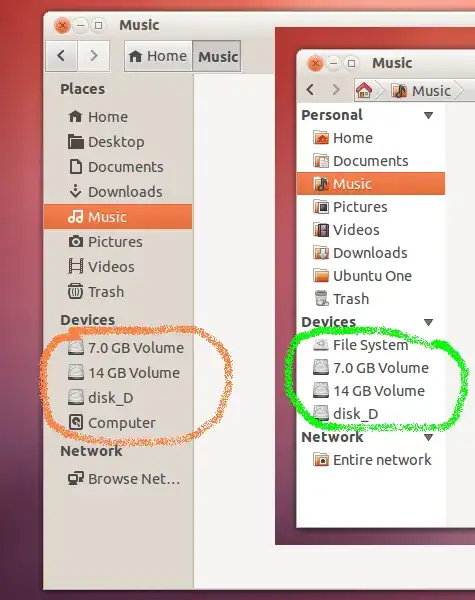Open Home under Places sidebar

tap(118, 117)
